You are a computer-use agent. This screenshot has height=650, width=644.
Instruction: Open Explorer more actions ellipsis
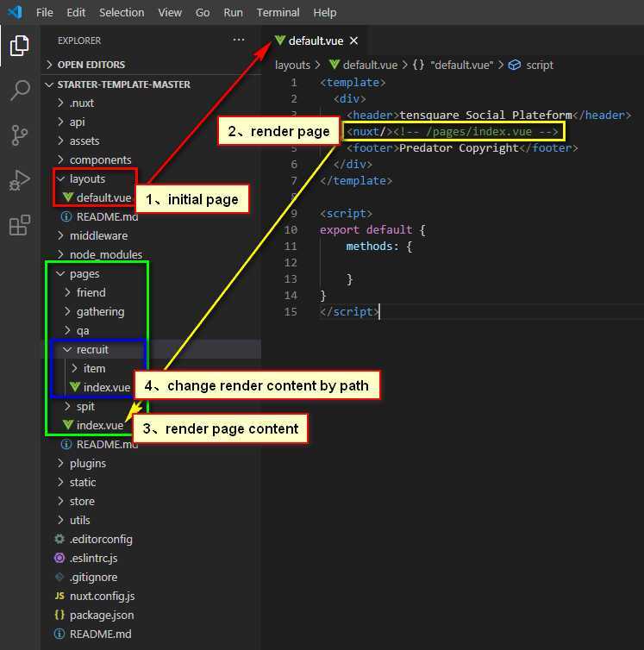click(239, 41)
